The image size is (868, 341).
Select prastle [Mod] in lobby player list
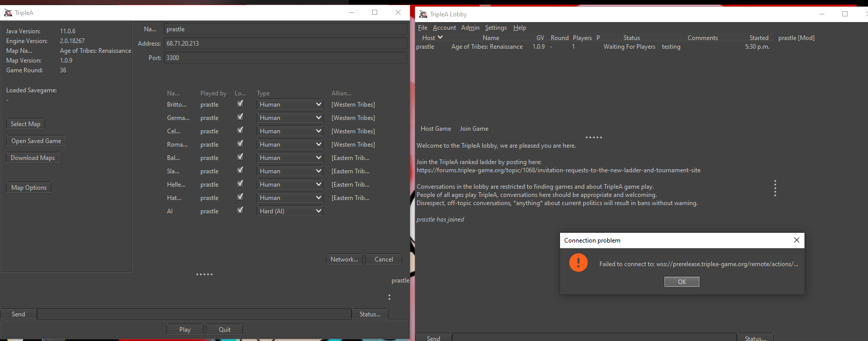pos(796,38)
